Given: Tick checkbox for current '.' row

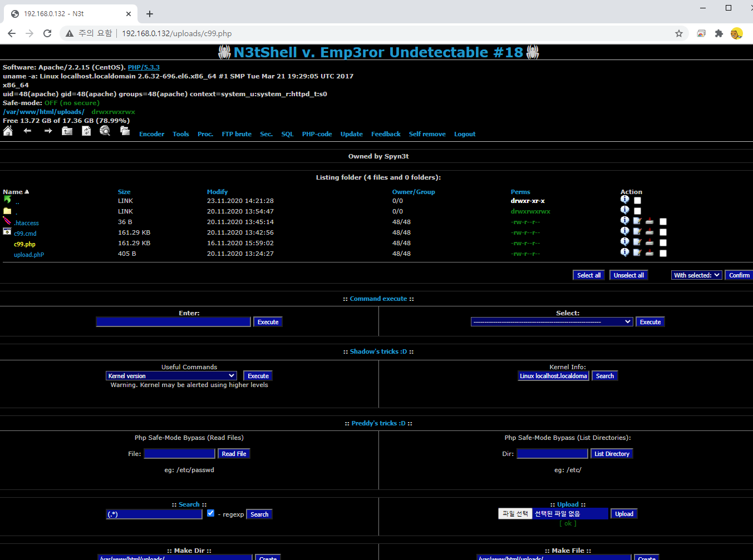Looking at the screenshot, I should tap(638, 211).
